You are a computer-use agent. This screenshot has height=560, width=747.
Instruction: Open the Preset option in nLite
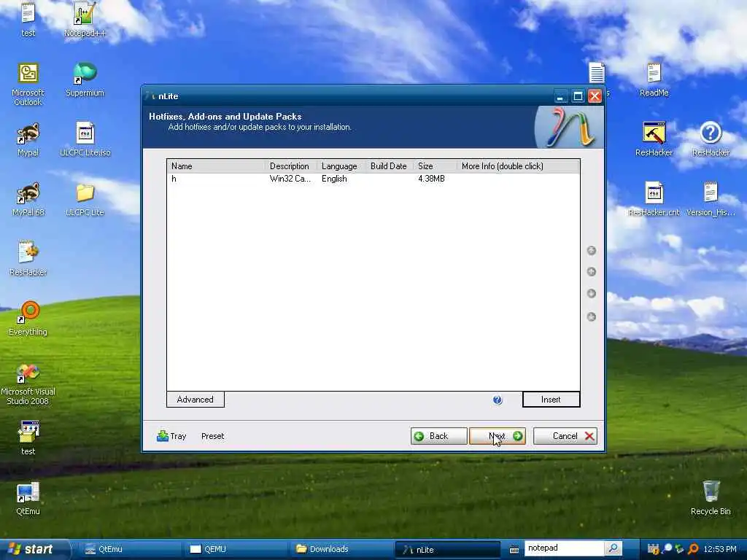212,436
